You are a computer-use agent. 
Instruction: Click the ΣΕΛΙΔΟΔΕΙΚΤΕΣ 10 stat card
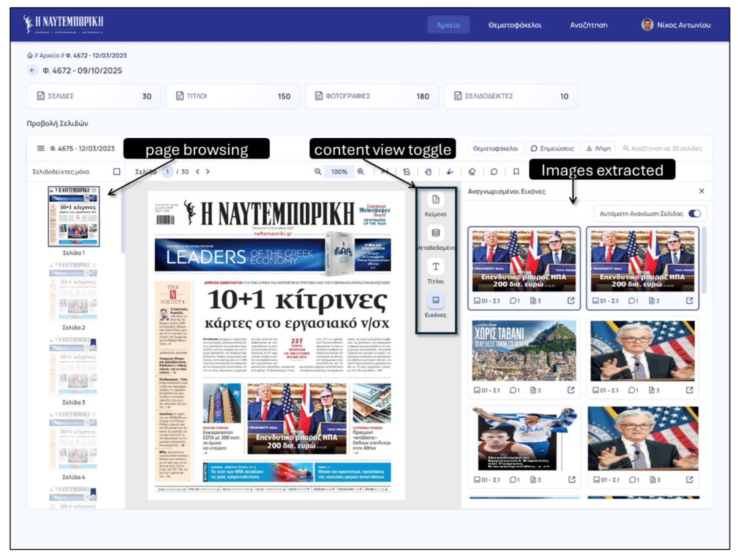(511, 96)
